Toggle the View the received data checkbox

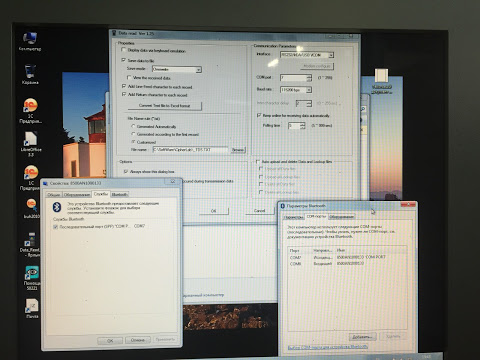129,77
